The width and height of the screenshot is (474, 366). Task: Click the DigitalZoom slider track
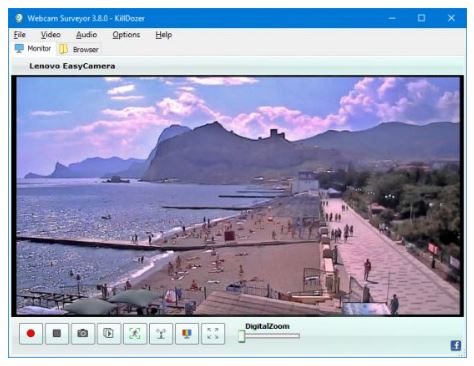[x=269, y=336]
